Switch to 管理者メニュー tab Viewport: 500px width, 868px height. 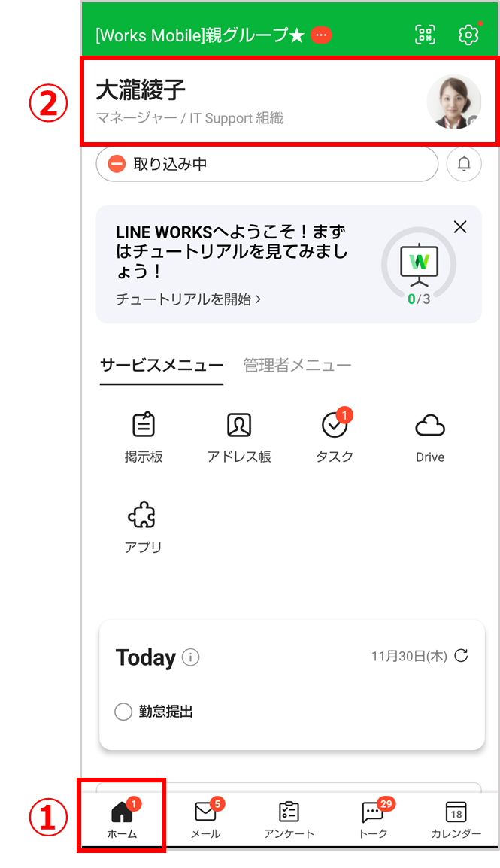[297, 366]
